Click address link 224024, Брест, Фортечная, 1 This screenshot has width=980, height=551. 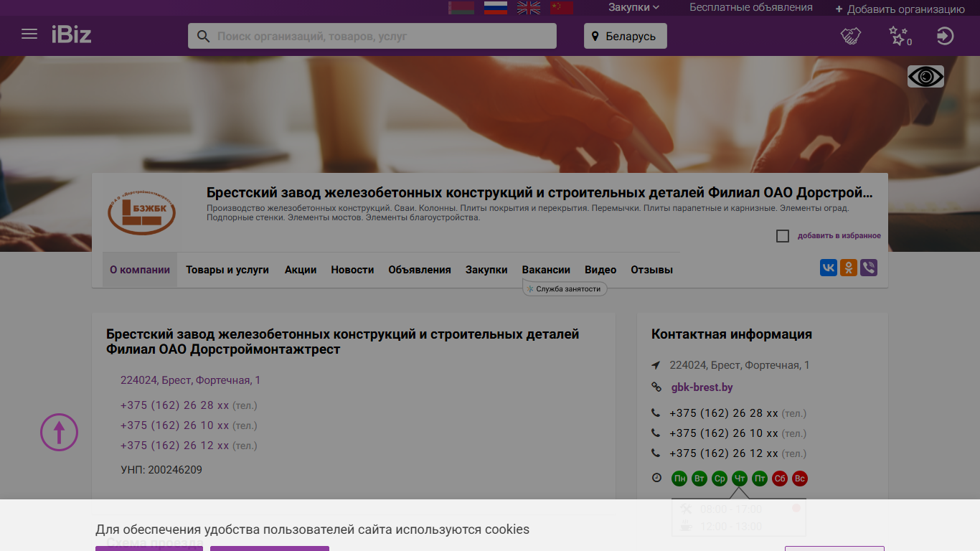point(190,380)
